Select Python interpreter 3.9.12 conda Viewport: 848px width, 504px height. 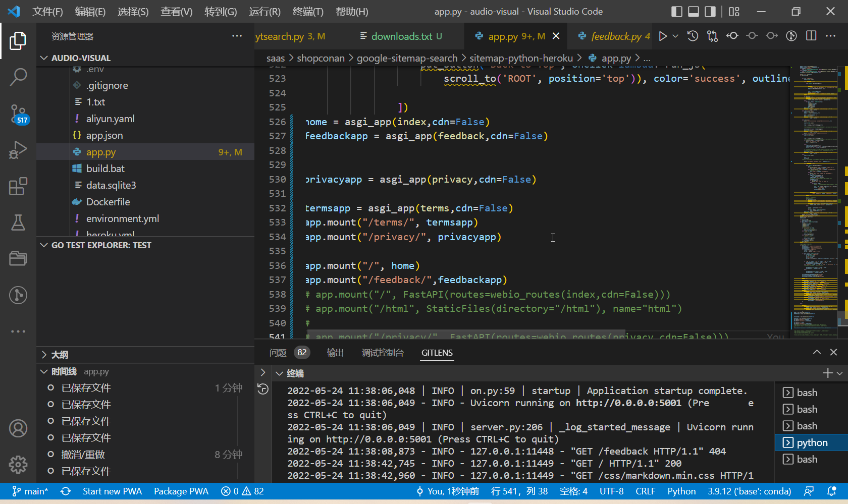(749, 491)
